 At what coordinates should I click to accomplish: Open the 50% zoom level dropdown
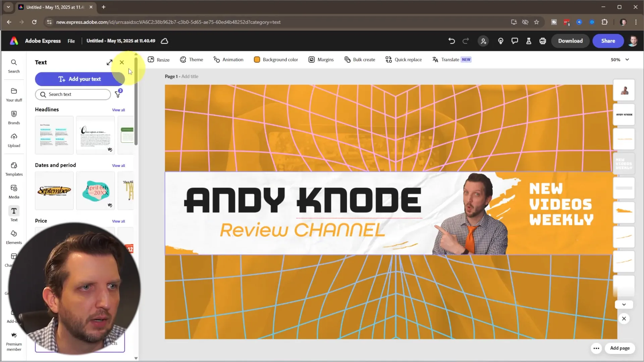point(620,60)
